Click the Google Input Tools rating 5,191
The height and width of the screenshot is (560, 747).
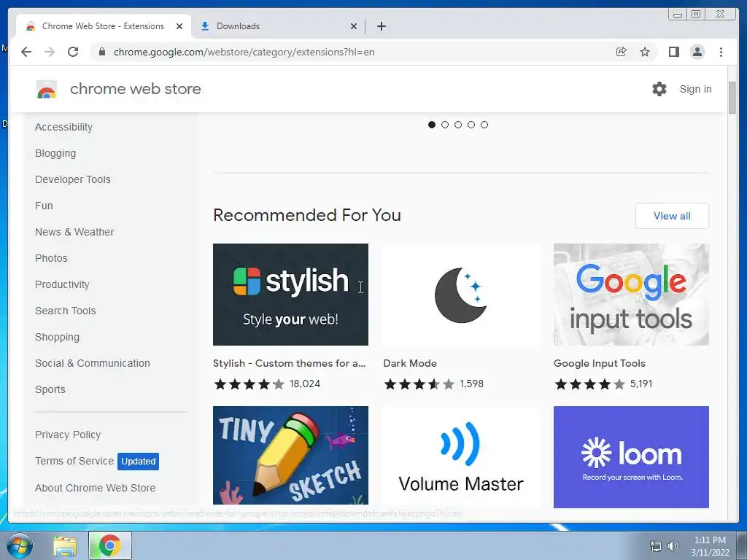point(603,384)
